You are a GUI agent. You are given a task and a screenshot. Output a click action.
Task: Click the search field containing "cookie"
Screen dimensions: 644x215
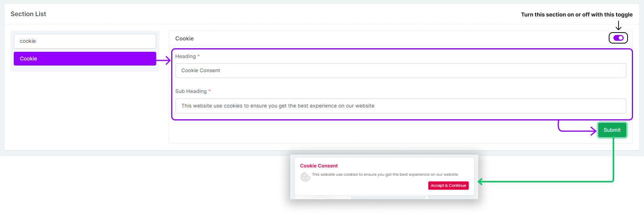[x=85, y=41]
